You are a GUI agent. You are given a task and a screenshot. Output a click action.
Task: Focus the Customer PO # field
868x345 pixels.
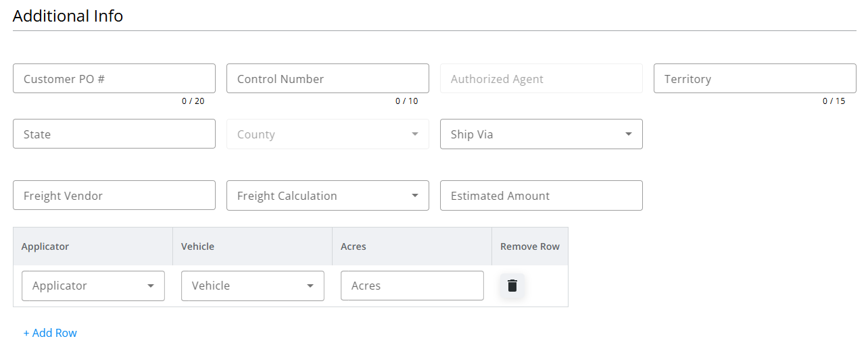point(114,79)
